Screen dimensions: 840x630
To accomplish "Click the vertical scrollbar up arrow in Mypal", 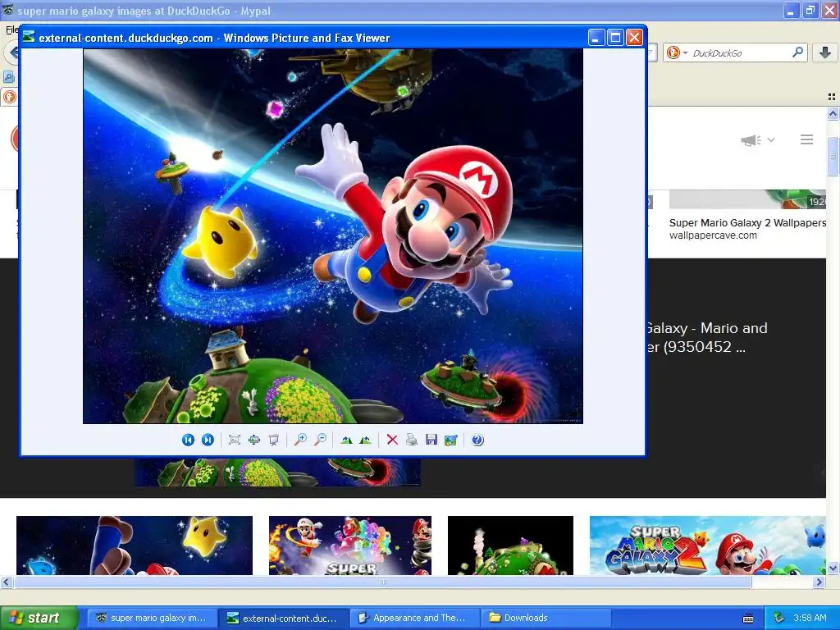I will coord(833,113).
